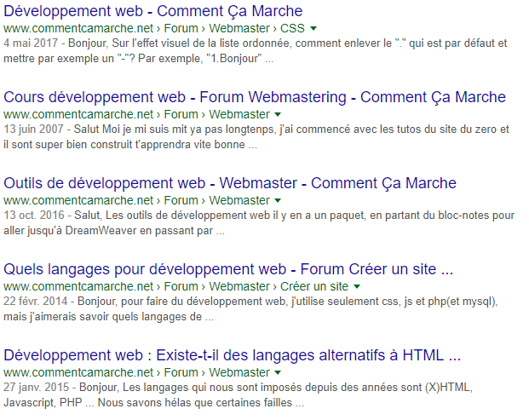Open the "Outils de développement web" result
Screen dimensions: 529x420
click(230, 183)
